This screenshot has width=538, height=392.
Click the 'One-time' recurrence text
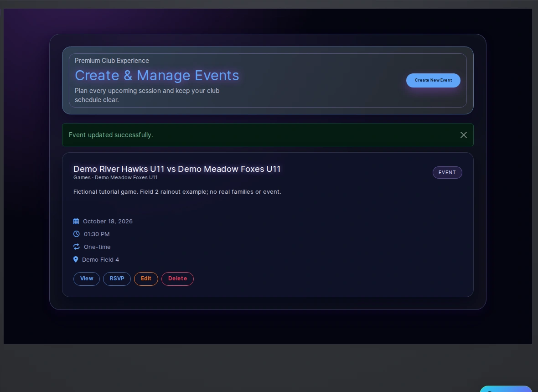[97, 247]
